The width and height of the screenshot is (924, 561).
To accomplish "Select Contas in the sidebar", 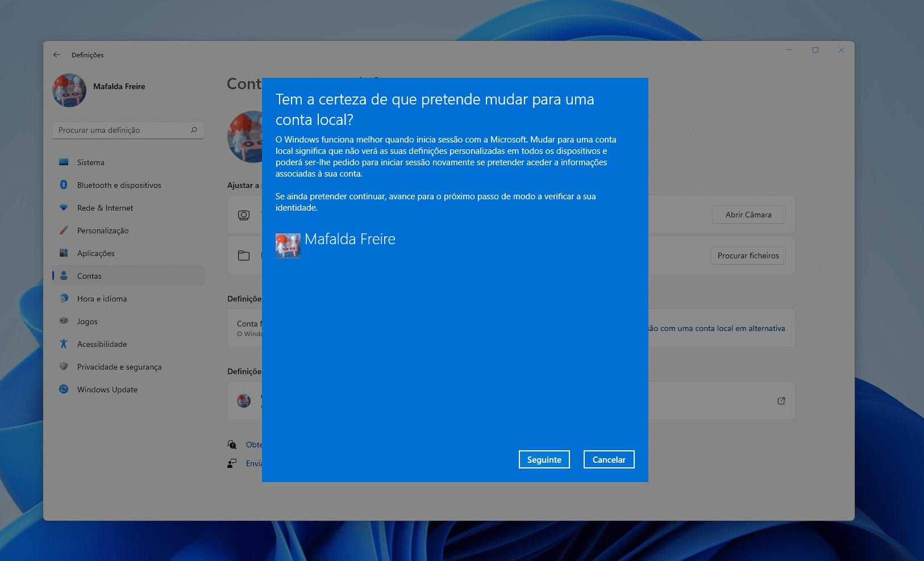I will (x=128, y=276).
